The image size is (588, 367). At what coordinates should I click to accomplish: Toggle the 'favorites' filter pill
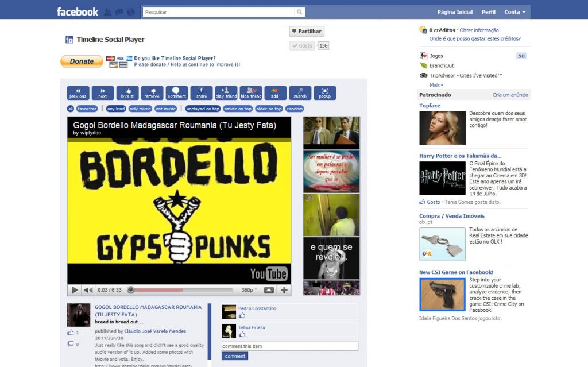(87, 109)
